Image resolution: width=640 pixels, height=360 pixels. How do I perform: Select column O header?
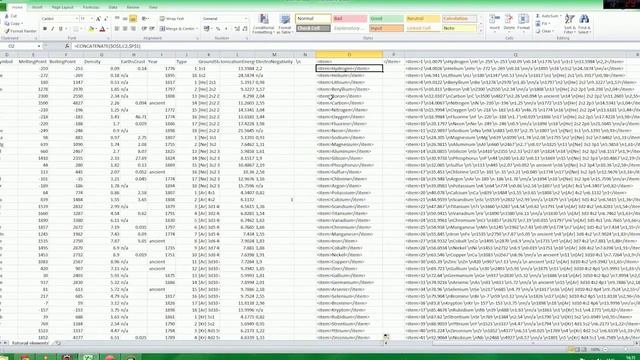(x=349, y=54)
